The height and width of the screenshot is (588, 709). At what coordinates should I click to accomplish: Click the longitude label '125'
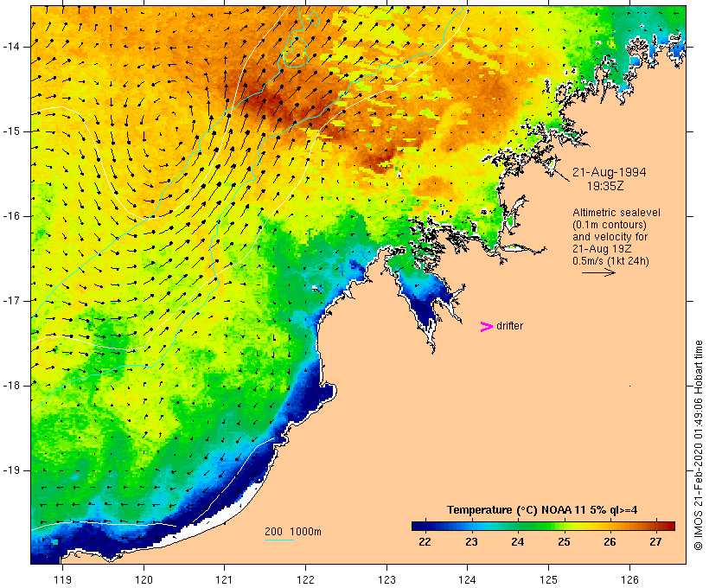548,580
